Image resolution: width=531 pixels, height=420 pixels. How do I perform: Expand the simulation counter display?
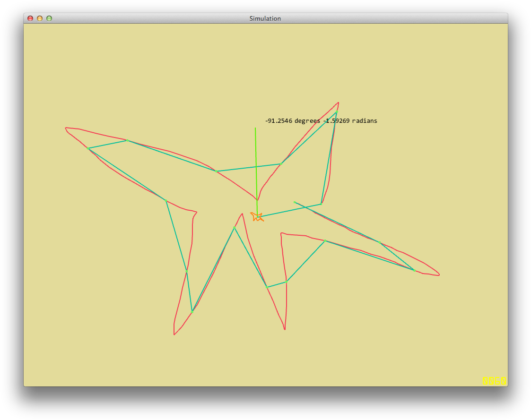coord(494,380)
